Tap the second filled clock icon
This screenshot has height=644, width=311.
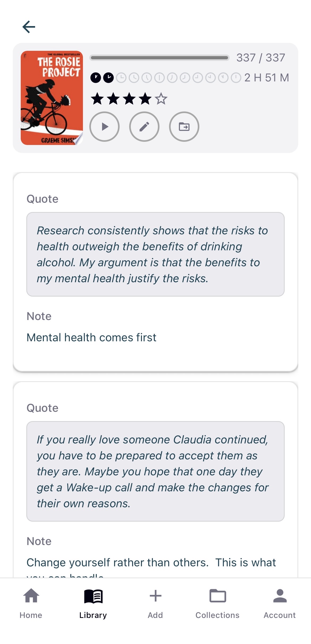pos(108,78)
